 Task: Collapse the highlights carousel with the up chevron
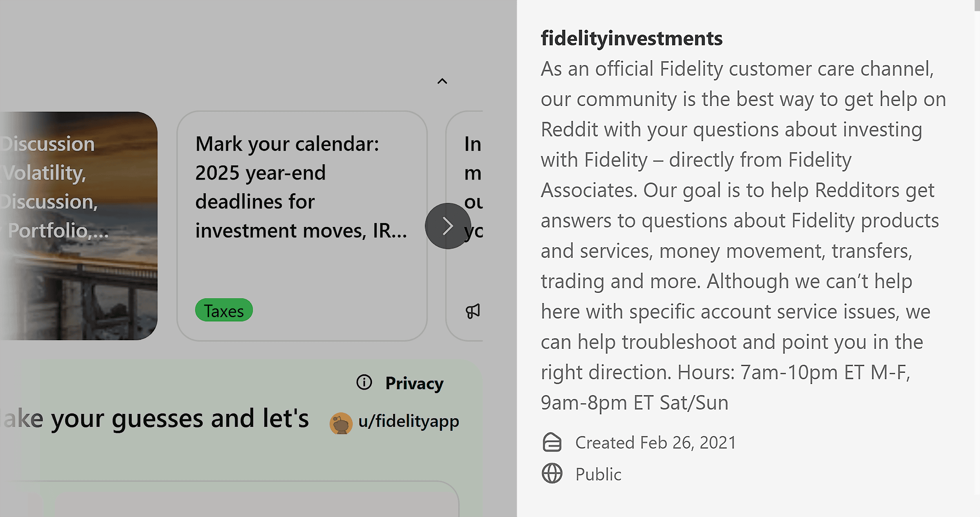[x=443, y=81]
